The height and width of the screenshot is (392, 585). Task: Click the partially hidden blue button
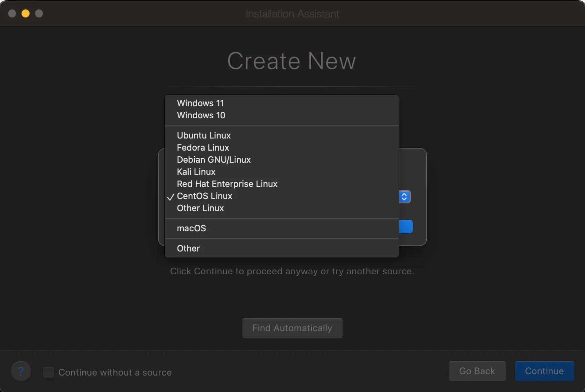click(x=406, y=227)
